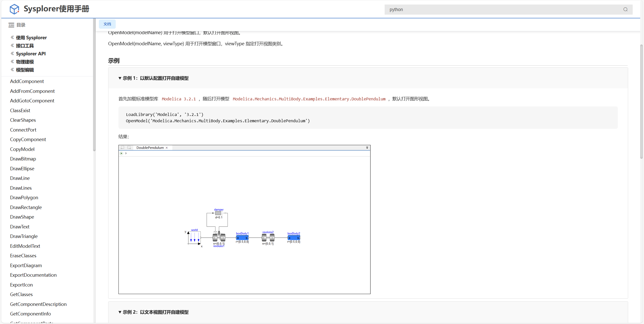Select the 文档 tab
The width and height of the screenshot is (644, 324).
coord(107,24)
